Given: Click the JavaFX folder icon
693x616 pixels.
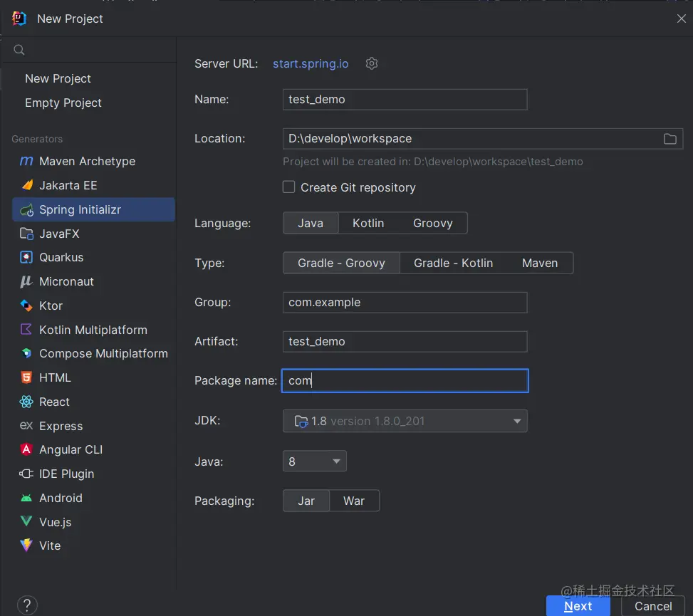Looking at the screenshot, I should click(26, 234).
